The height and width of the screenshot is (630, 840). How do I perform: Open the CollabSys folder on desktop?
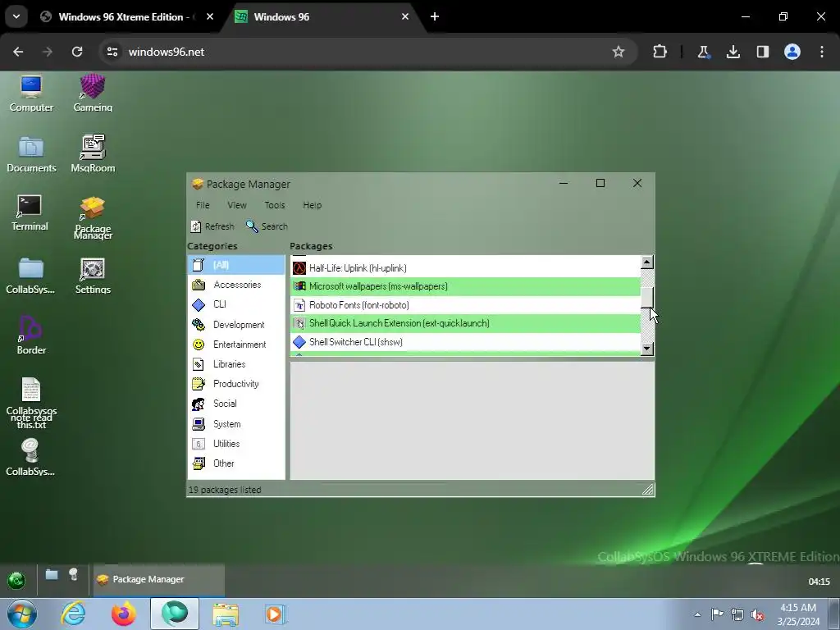pos(30,276)
